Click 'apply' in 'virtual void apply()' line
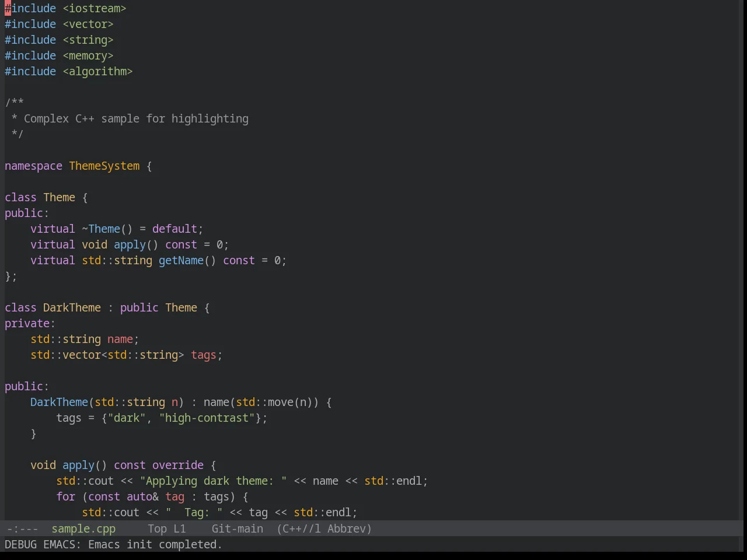 (130, 244)
